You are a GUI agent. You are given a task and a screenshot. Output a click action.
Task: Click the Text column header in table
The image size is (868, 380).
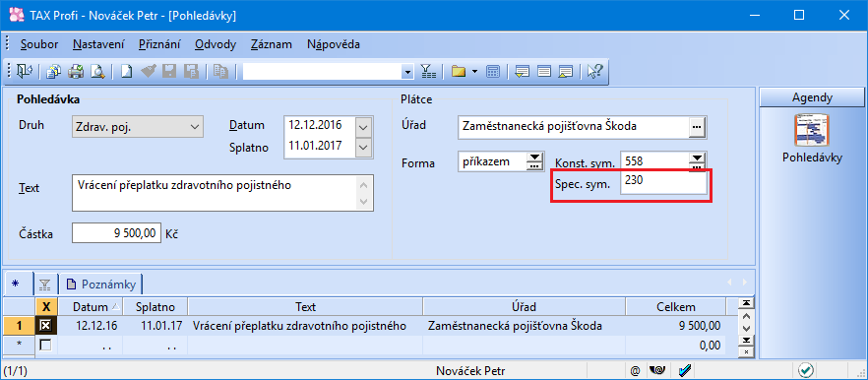tap(305, 307)
